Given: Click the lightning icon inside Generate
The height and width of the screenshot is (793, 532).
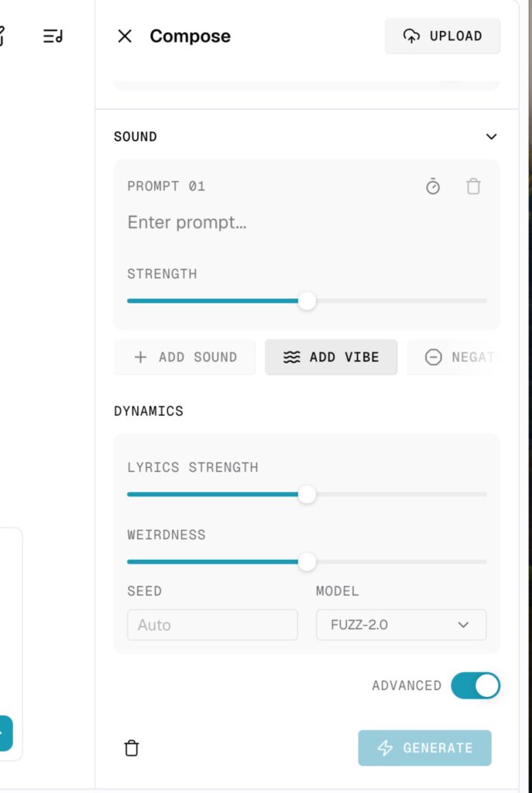Looking at the screenshot, I should pos(384,748).
